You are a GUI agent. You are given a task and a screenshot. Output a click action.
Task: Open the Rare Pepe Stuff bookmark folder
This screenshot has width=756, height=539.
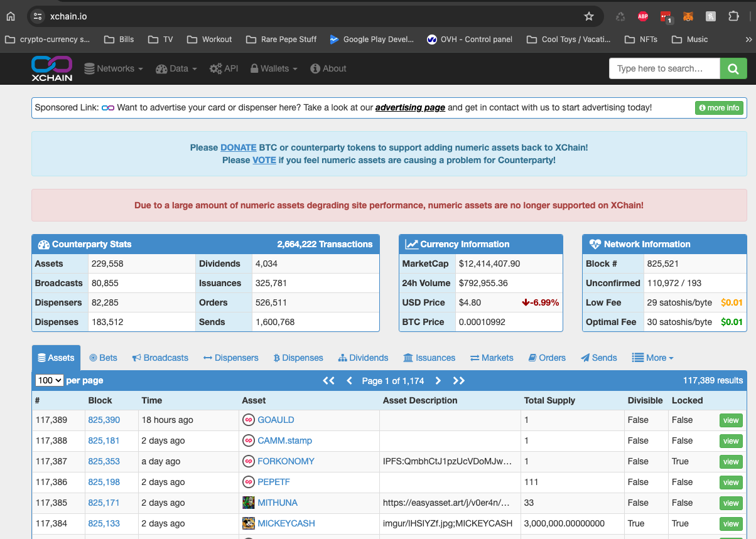(x=281, y=39)
